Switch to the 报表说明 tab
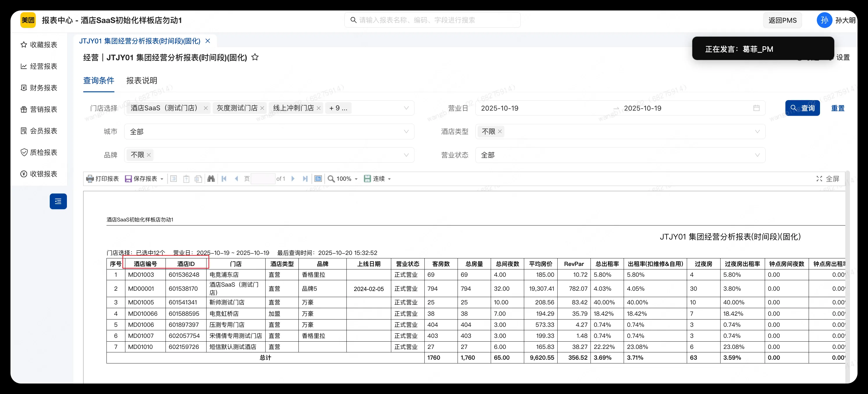This screenshot has height=394, width=868. (142, 81)
